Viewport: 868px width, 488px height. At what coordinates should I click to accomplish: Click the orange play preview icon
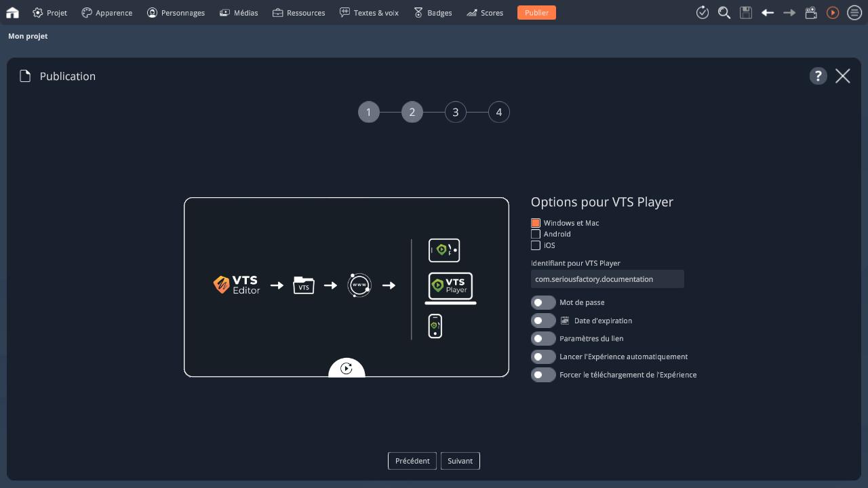point(833,12)
